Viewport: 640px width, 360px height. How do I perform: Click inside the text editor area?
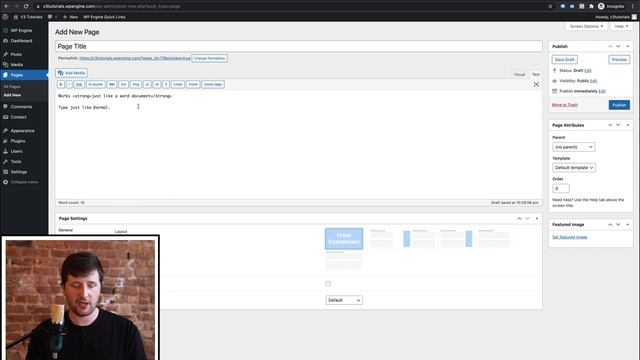point(299,145)
